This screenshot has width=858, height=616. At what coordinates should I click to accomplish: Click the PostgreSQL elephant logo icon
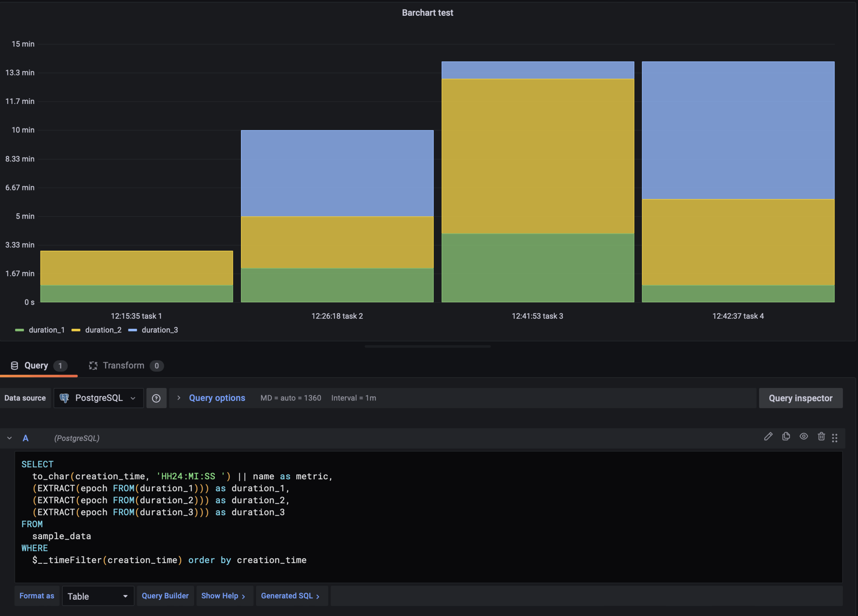[x=64, y=398]
